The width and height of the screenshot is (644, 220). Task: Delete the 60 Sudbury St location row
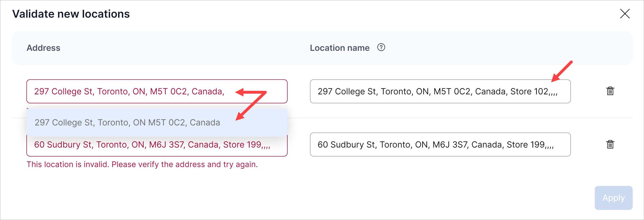(x=610, y=144)
